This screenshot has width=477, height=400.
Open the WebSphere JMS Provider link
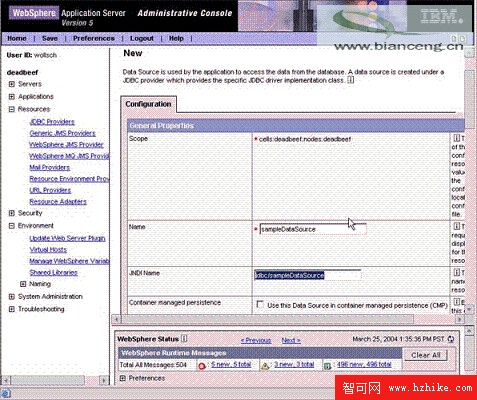[66, 145]
